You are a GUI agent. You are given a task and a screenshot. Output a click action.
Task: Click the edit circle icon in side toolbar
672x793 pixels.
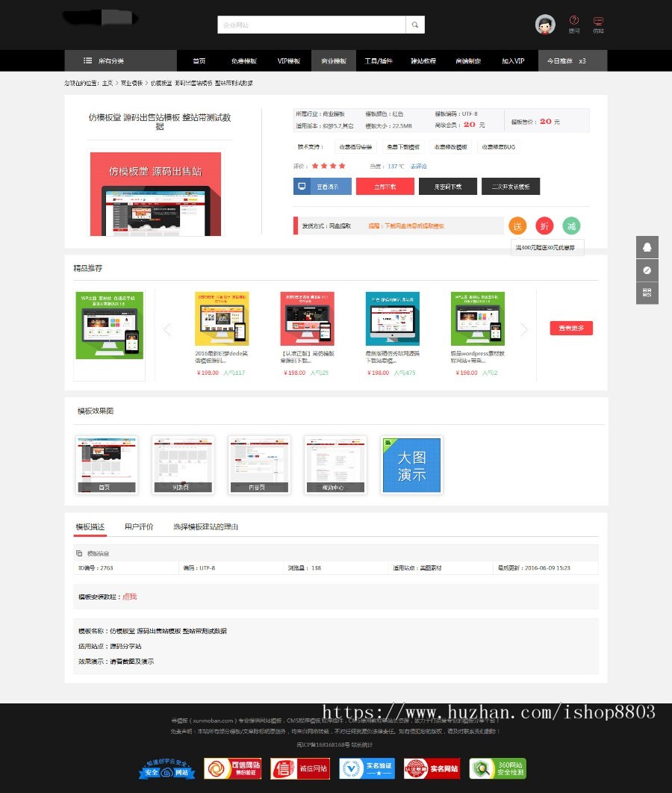[647, 270]
